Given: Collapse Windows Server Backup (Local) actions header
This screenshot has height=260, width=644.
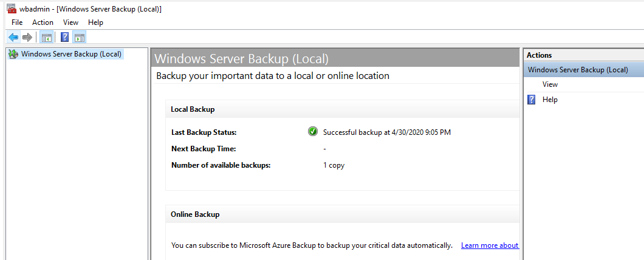Looking at the screenshot, I should coord(584,70).
